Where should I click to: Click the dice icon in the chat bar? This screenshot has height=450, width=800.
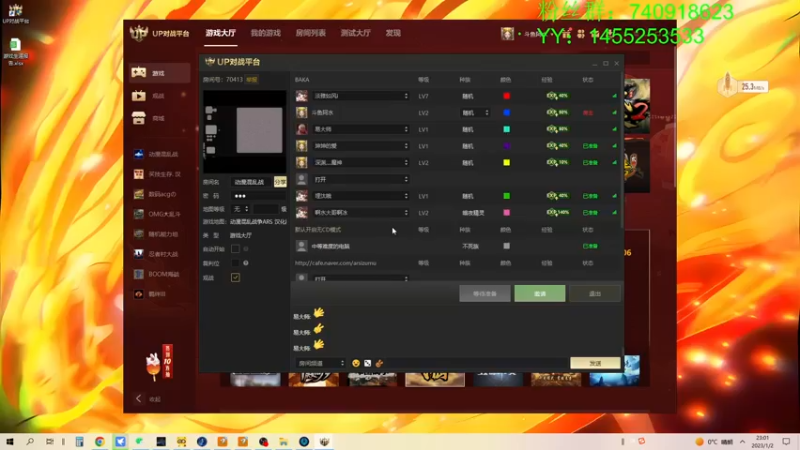pyautogui.click(x=367, y=363)
